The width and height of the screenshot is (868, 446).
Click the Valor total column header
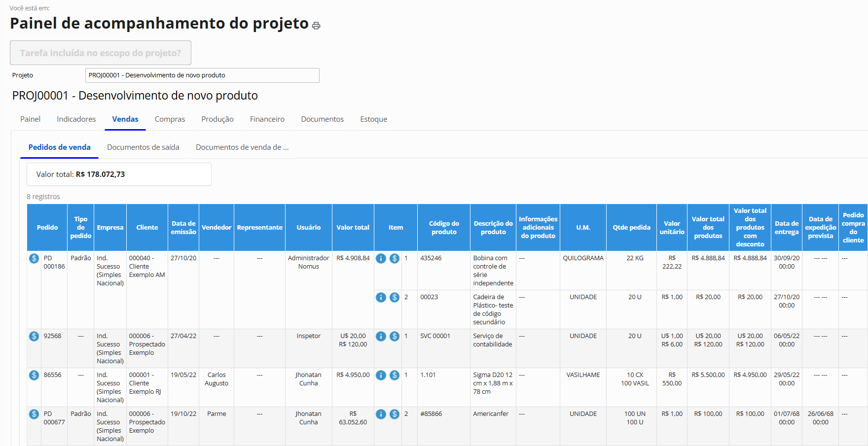tap(353, 228)
